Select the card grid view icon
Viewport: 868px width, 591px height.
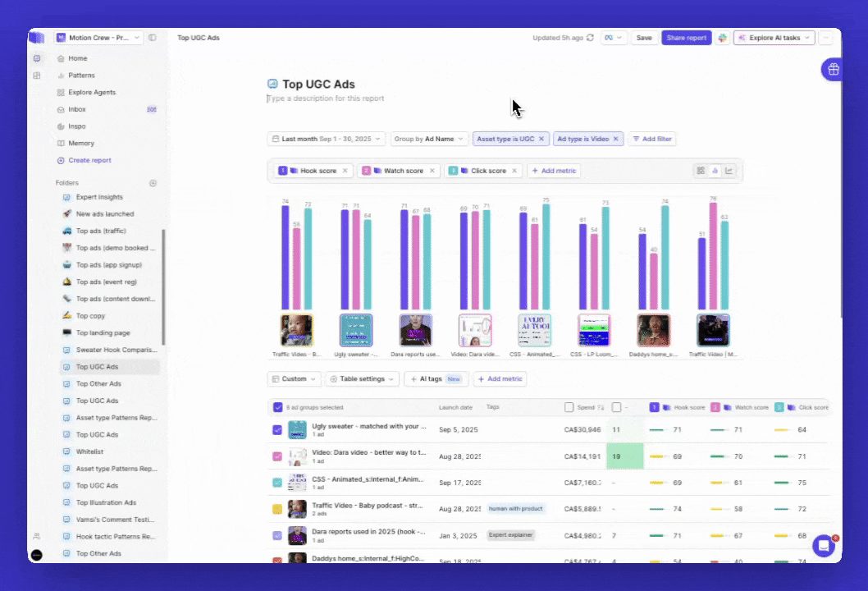click(x=701, y=171)
